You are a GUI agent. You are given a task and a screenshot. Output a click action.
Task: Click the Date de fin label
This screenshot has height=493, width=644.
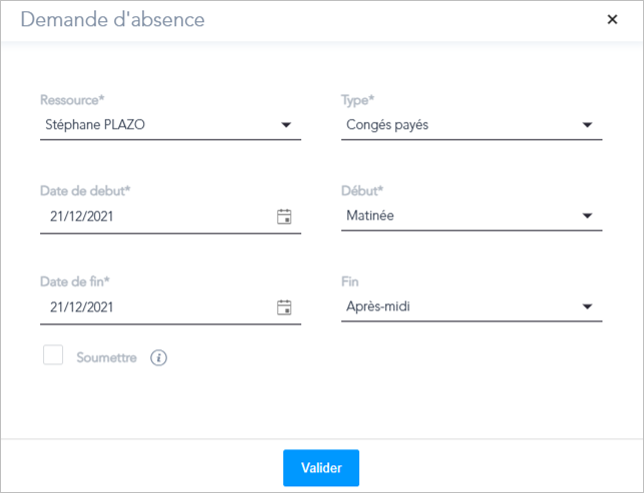75,281
